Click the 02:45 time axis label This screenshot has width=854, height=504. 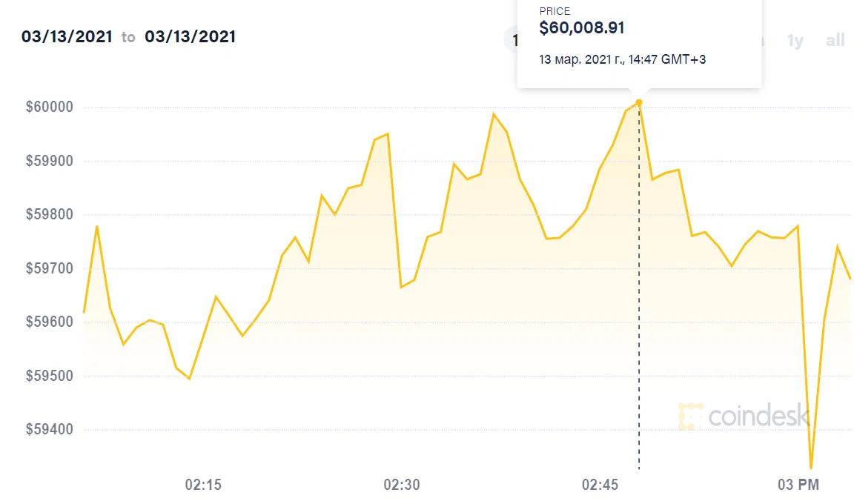tap(600, 485)
